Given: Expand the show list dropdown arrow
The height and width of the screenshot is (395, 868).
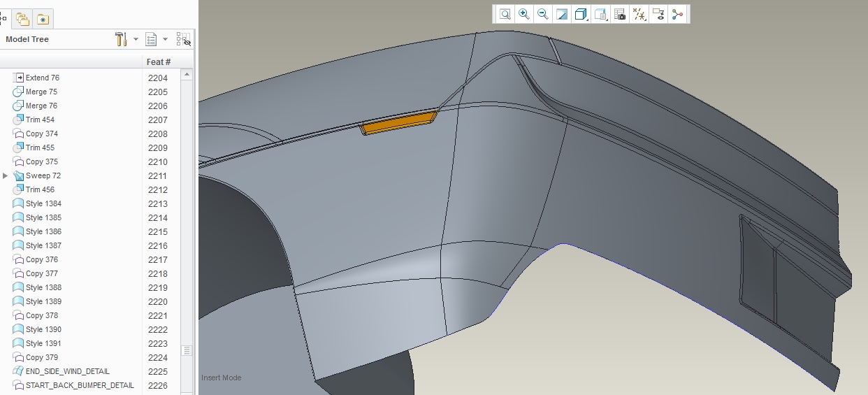Looking at the screenshot, I should tap(166, 39).
